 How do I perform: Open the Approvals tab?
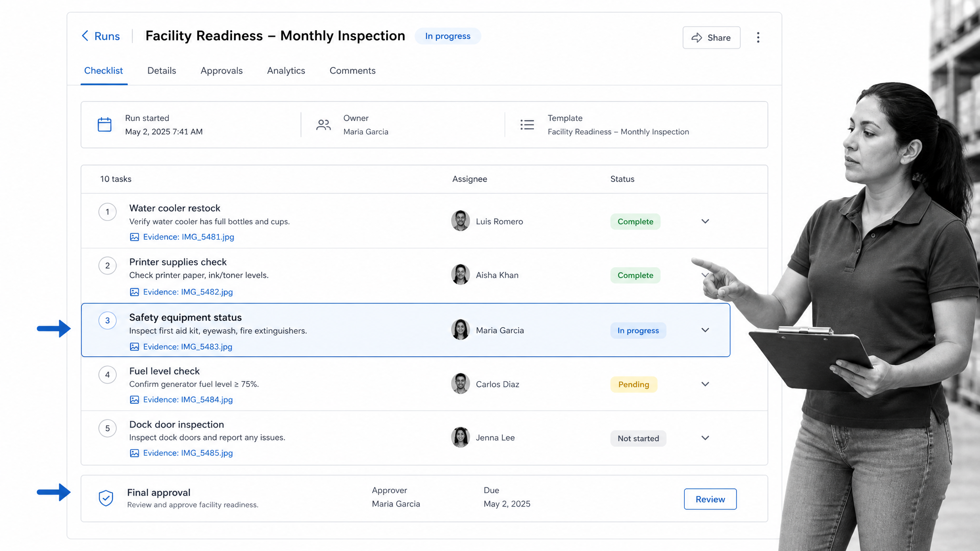point(222,71)
